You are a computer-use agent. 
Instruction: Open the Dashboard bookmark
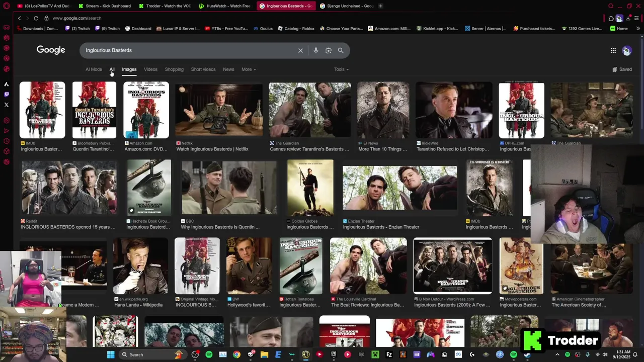138,29
